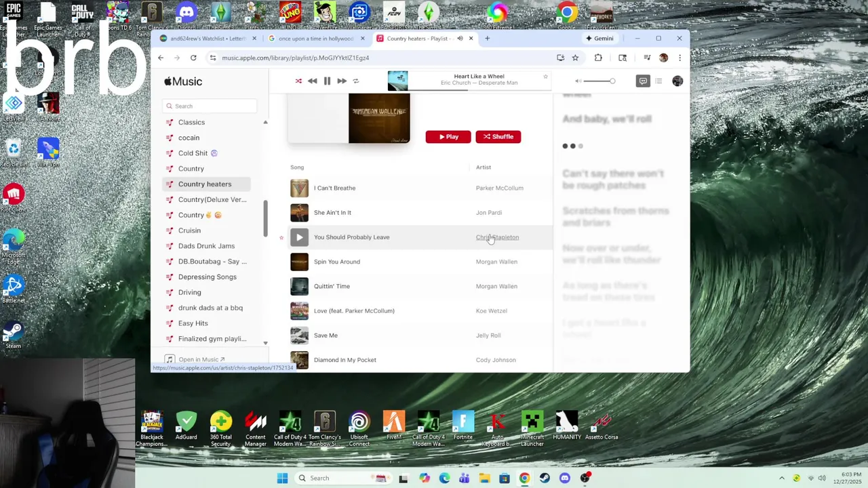
Task: Select the lyric line And baby, we'll roll
Action: (x=607, y=119)
